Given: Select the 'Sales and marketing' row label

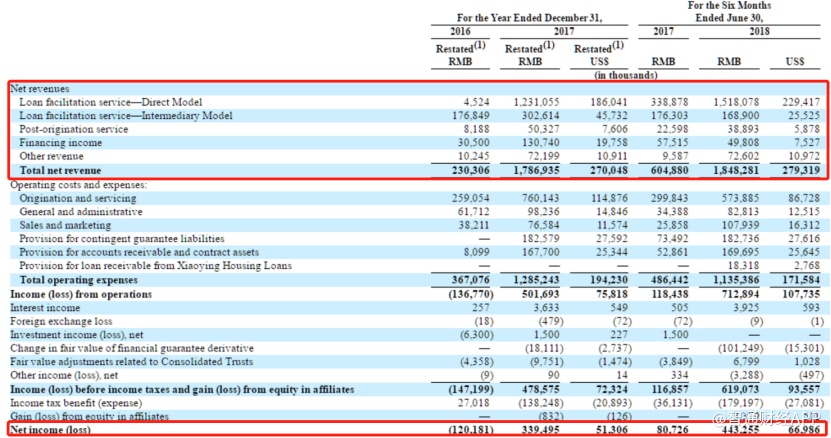Looking at the screenshot, I should pyautogui.click(x=66, y=227).
